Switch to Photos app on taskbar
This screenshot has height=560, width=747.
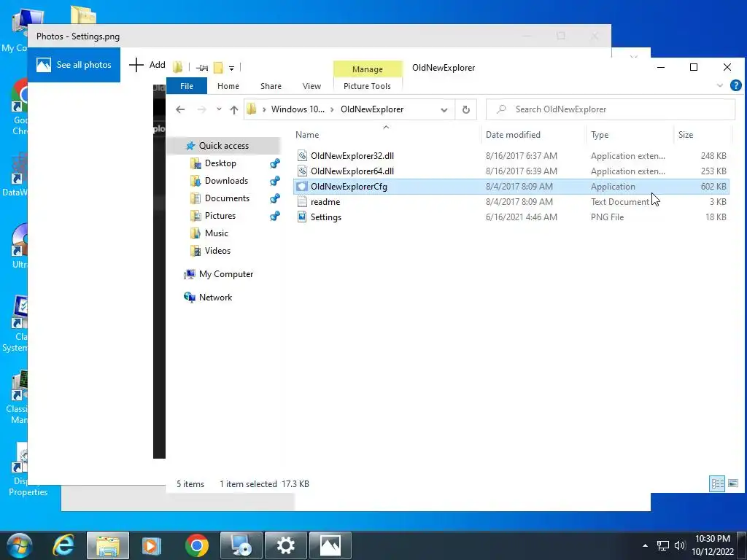click(330, 545)
